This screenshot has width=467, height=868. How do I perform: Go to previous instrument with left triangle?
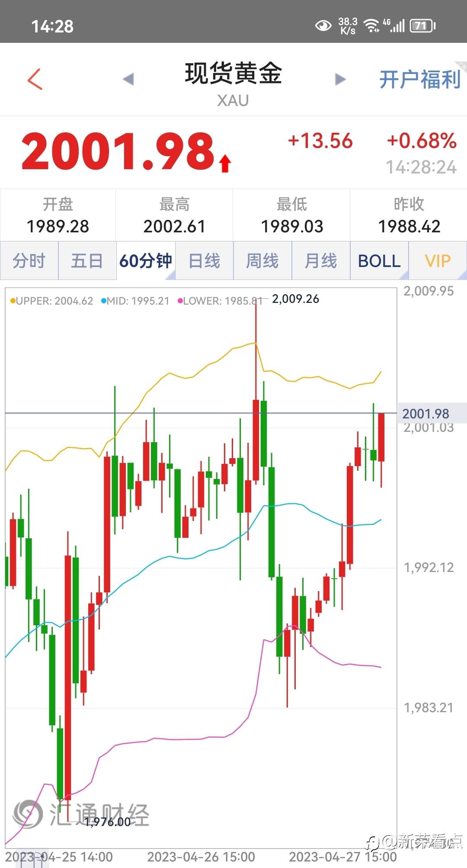128,79
